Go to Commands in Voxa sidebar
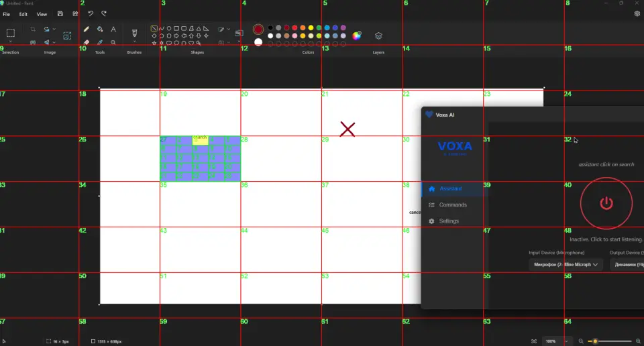The height and width of the screenshot is (346, 644). tap(452, 205)
